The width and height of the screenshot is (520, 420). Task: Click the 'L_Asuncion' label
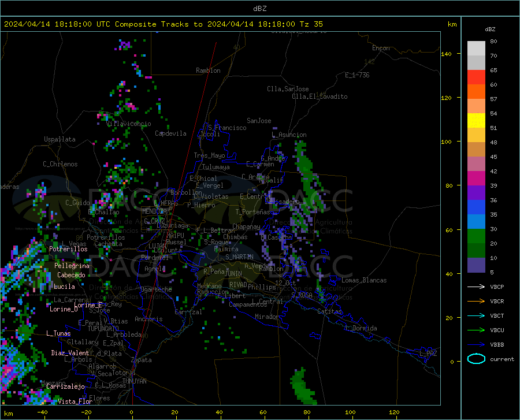(289, 135)
